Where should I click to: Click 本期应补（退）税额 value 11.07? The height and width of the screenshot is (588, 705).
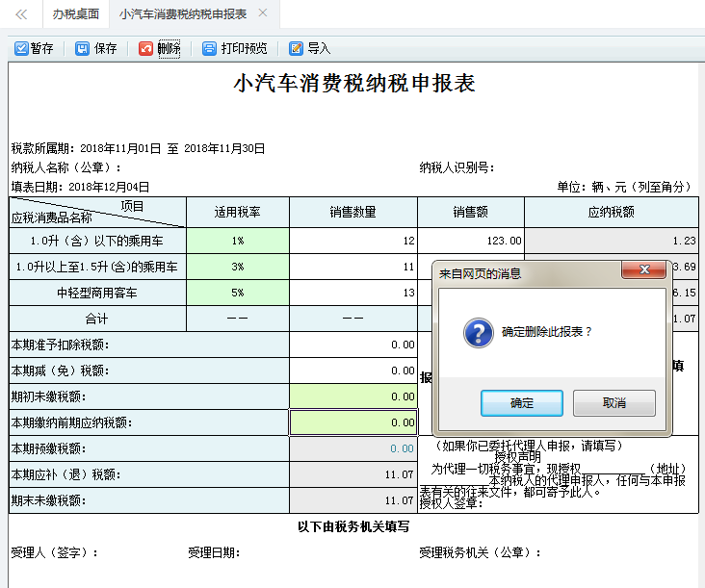(353, 474)
